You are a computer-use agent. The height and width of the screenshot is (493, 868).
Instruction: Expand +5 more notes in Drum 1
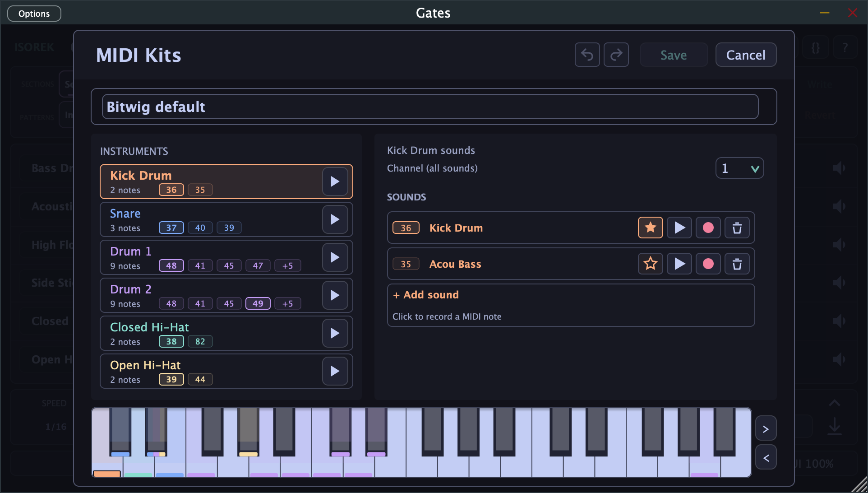(x=287, y=265)
